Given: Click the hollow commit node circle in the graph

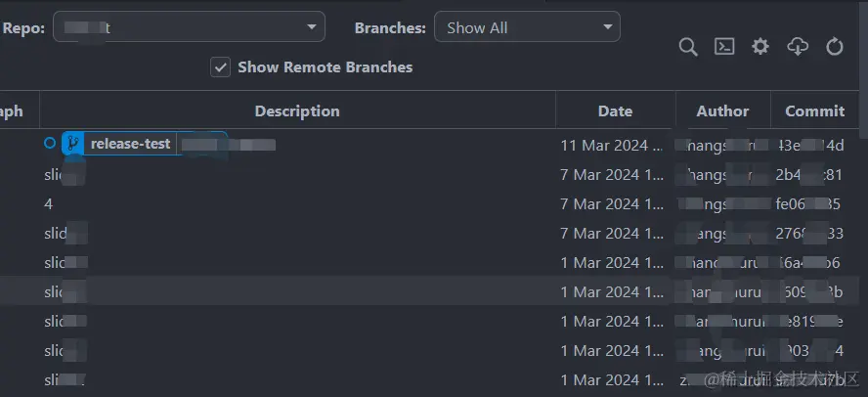Looking at the screenshot, I should pyautogui.click(x=50, y=144).
